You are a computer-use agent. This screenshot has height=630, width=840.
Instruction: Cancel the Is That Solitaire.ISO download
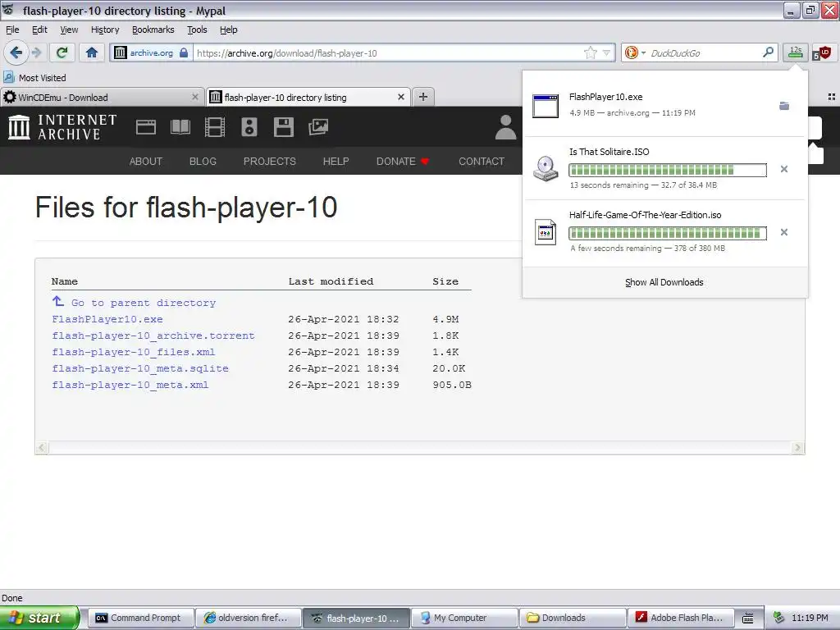point(783,169)
